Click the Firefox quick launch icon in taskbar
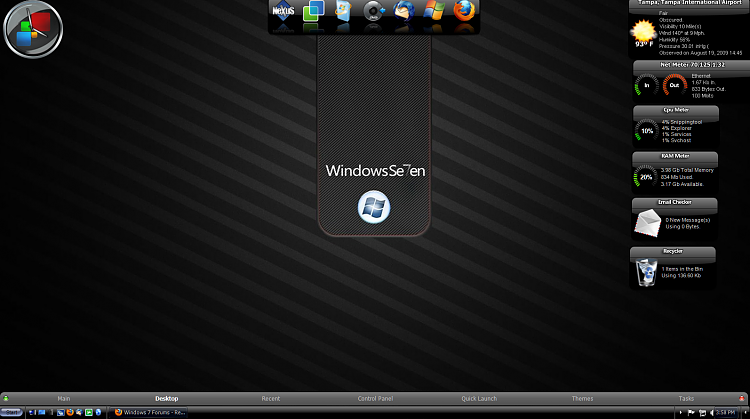 pyautogui.click(x=70, y=412)
